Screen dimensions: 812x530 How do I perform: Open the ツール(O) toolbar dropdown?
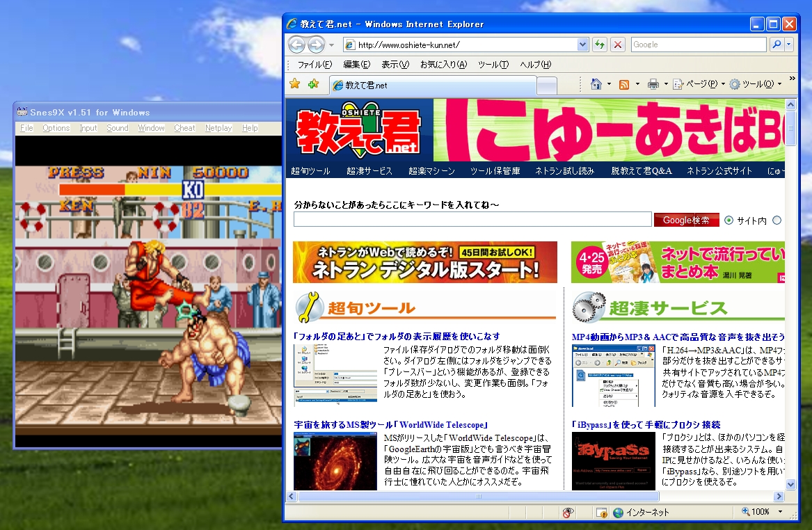(x=755, y=84)
